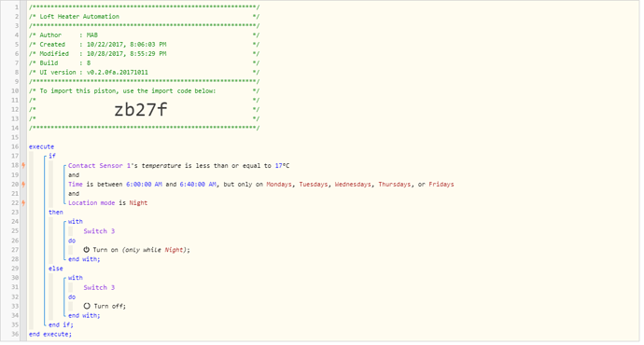
Task: Click the lightning bolt icon on line 22
Action: tap(23, 202)
